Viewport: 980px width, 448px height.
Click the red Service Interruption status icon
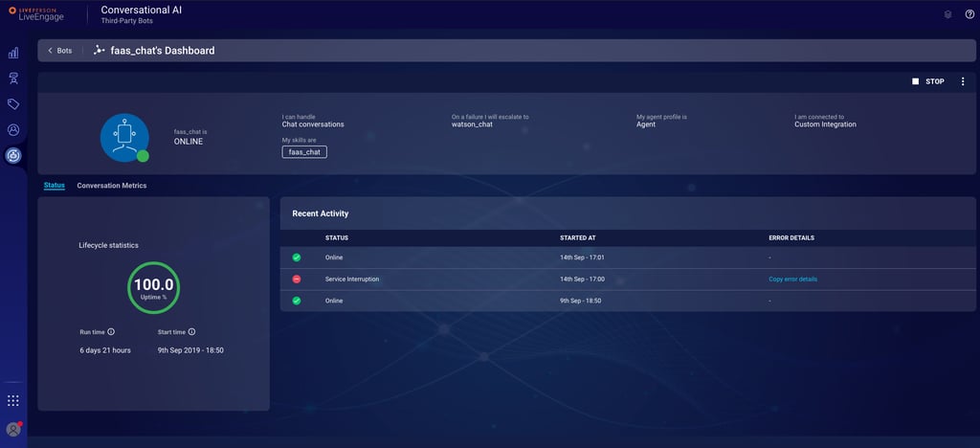[297, 280]
